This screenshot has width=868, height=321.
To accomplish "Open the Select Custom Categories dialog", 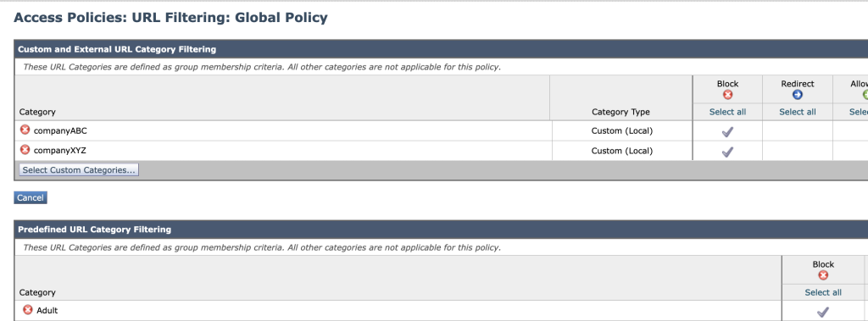I will (79, 170).
